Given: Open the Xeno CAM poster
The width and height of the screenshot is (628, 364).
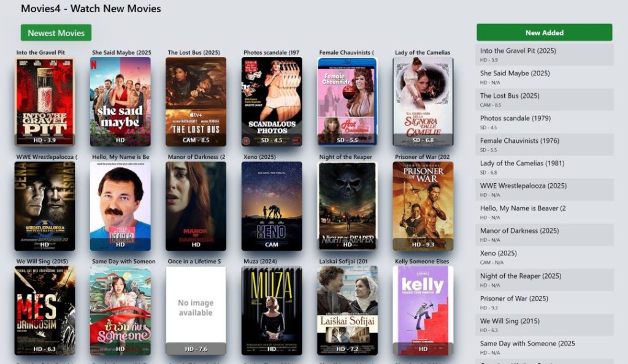Looking at the screenshot, I should point(272,207).
